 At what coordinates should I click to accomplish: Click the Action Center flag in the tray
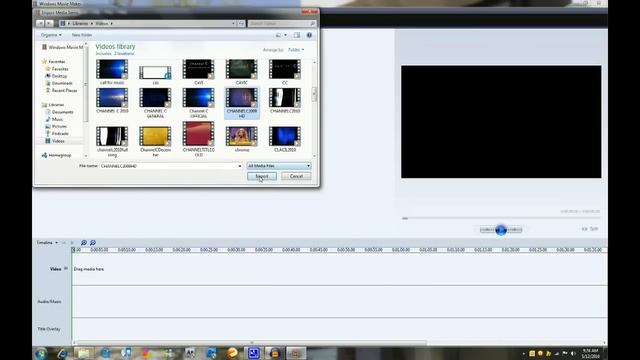click(x=565, y=353)
